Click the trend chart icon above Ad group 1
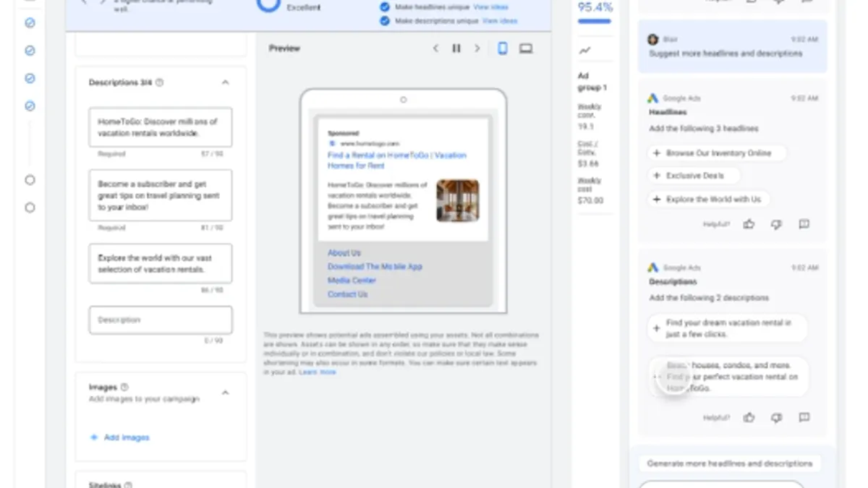This screenshot has width=868, height=488. point(584,51)
